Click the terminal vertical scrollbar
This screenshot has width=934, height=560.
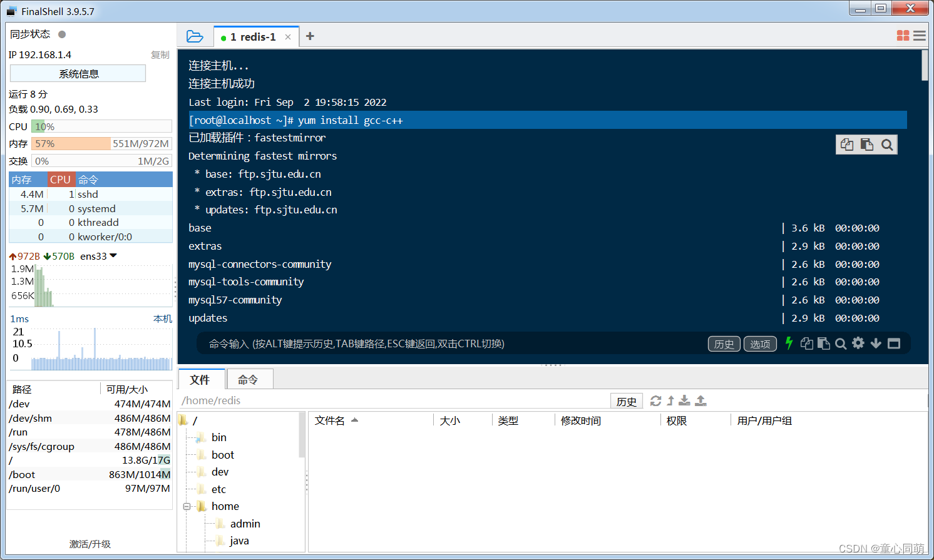click(925, 66)
